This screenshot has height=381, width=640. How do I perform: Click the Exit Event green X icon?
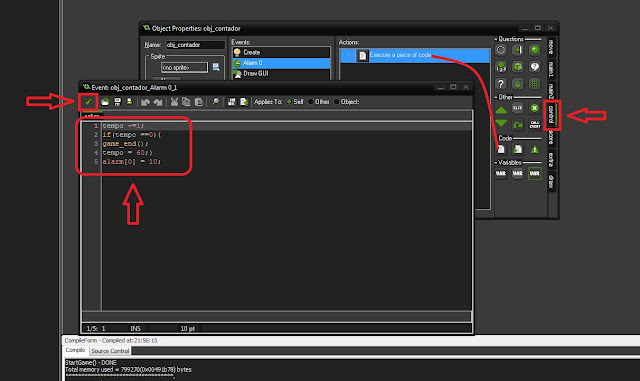pos(534,108)
